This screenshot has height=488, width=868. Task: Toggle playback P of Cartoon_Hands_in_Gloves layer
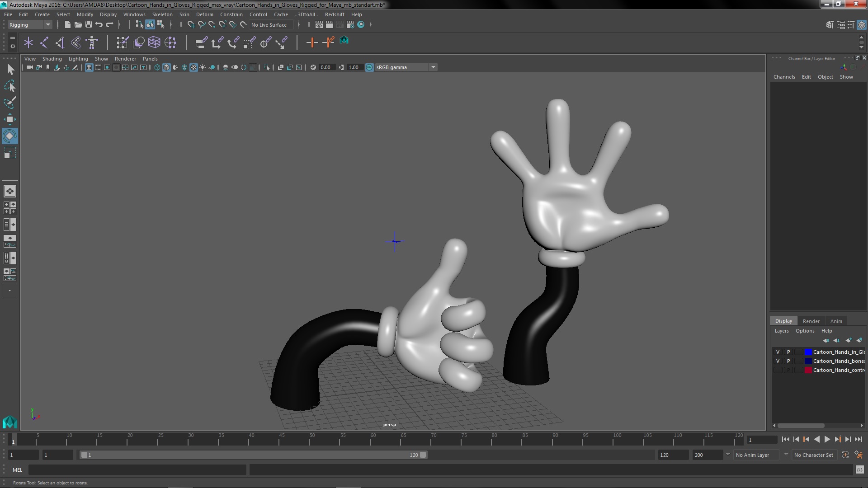click(788, 352)
